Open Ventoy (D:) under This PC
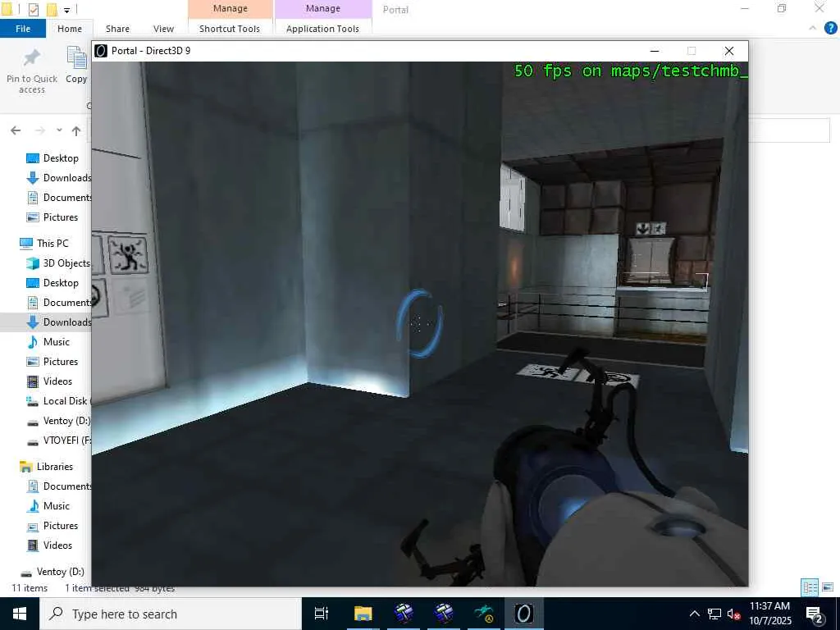 click(58, 421)
